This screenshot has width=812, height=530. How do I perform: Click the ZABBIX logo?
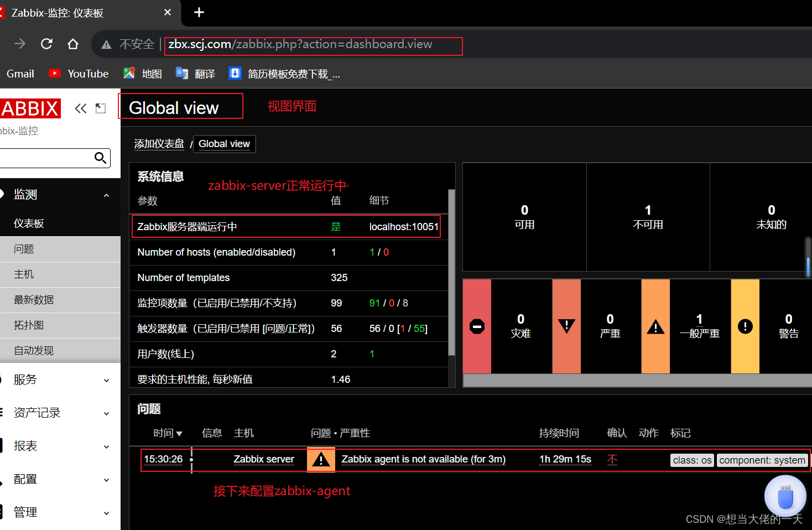click(30, 108)
